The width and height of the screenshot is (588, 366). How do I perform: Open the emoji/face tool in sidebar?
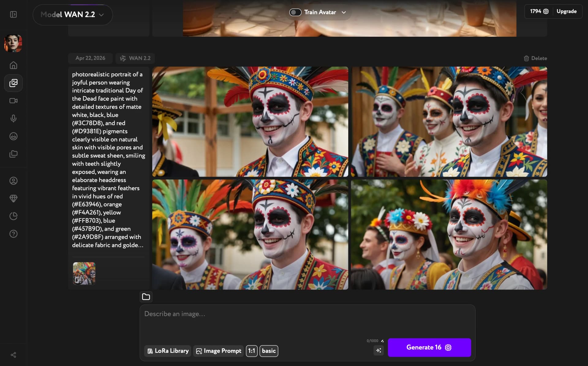[13, 136]
